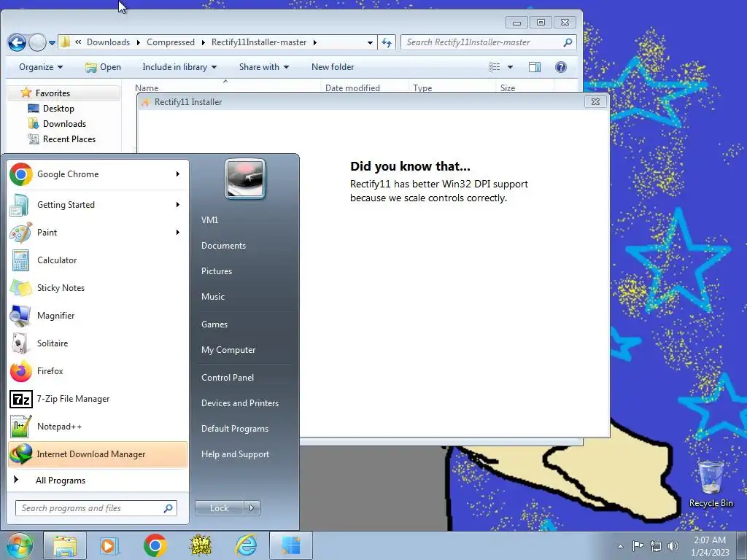This screenshot has height=560, width=747.
Task: Open Sticky Notes
Action: click(x=98, y=287)
